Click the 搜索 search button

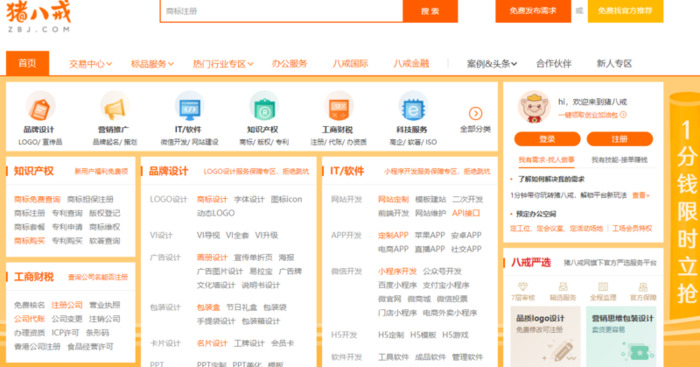[430, 11]
